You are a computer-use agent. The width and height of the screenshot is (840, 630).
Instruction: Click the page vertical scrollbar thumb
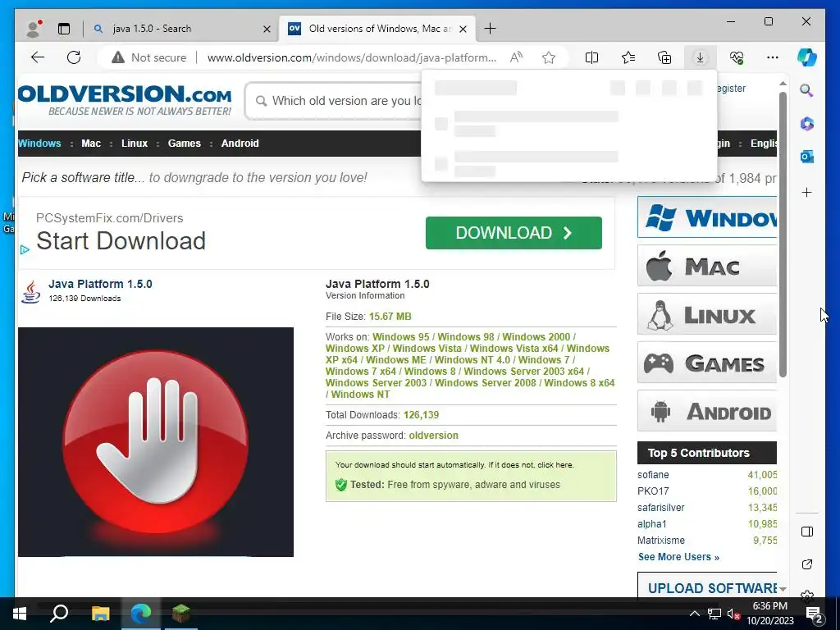point(783,235)
